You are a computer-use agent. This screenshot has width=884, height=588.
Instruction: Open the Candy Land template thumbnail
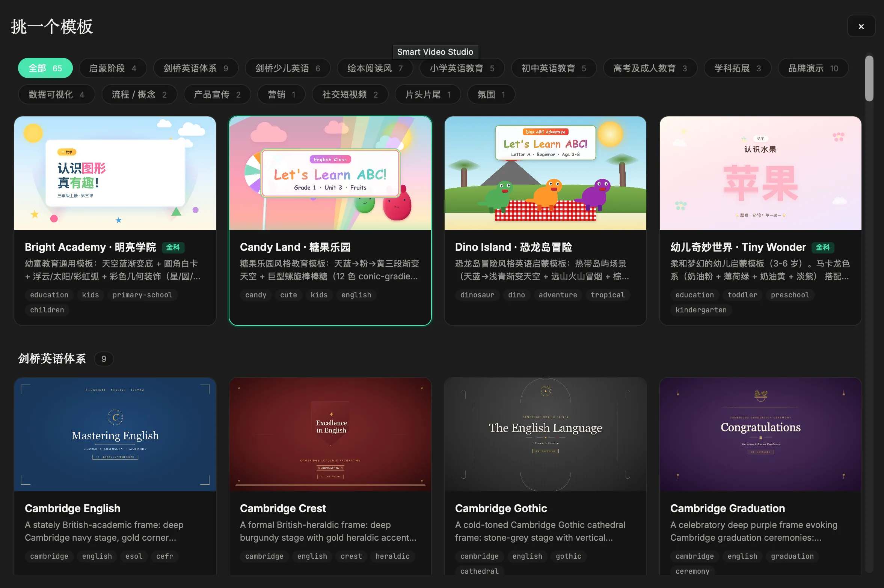(x=330, y=173)
